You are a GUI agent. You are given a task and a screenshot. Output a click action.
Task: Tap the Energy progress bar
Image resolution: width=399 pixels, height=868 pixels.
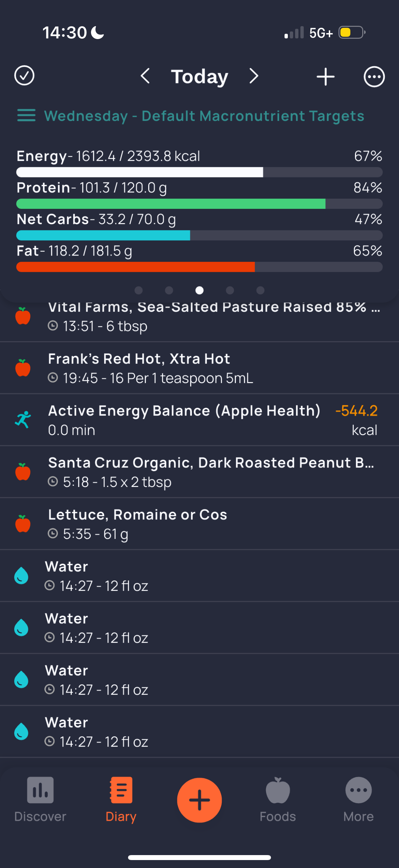[199, 172]
